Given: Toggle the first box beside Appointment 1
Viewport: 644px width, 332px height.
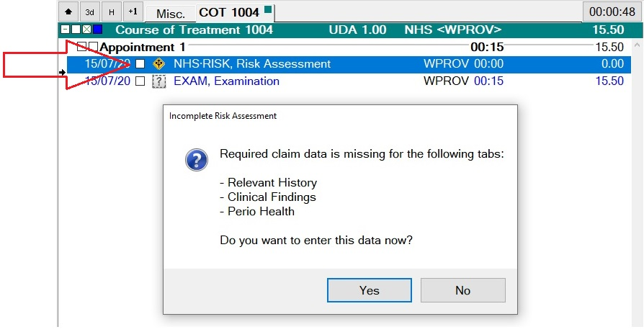Looking at the screenshot, I should (x=82, y=47).
